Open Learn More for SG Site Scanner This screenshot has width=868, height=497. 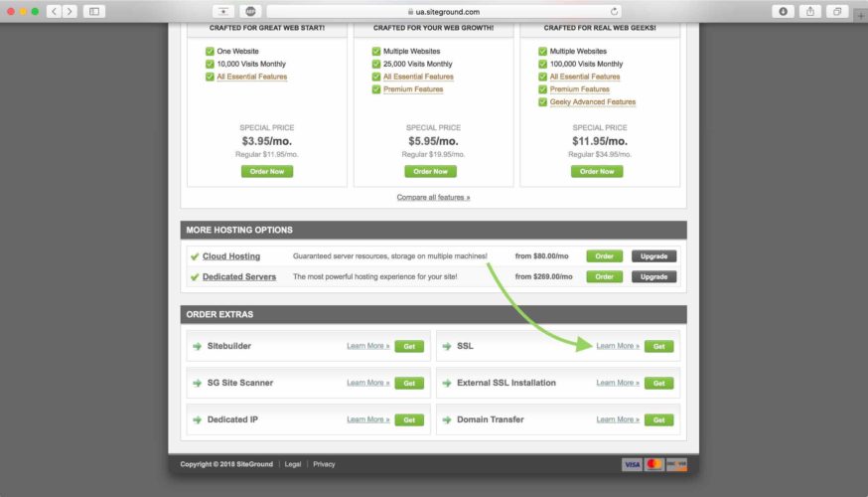coord(368,383)
